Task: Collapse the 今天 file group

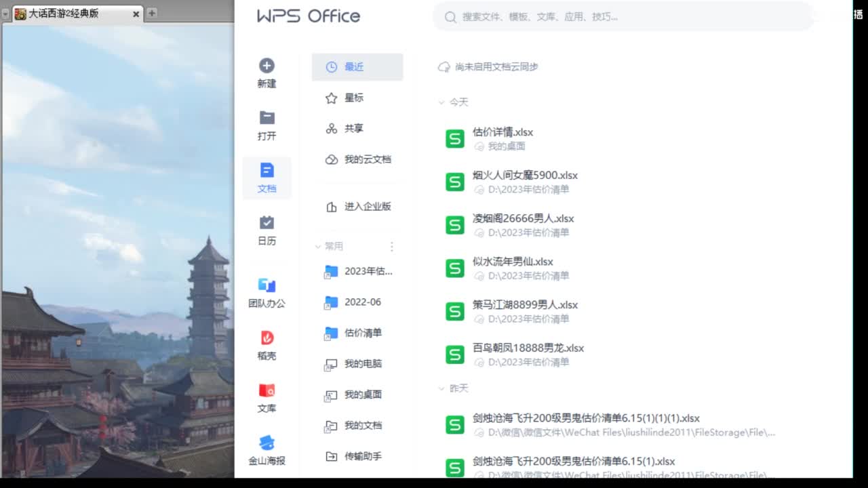Action: pyautogui.click(x=441, y=102)
